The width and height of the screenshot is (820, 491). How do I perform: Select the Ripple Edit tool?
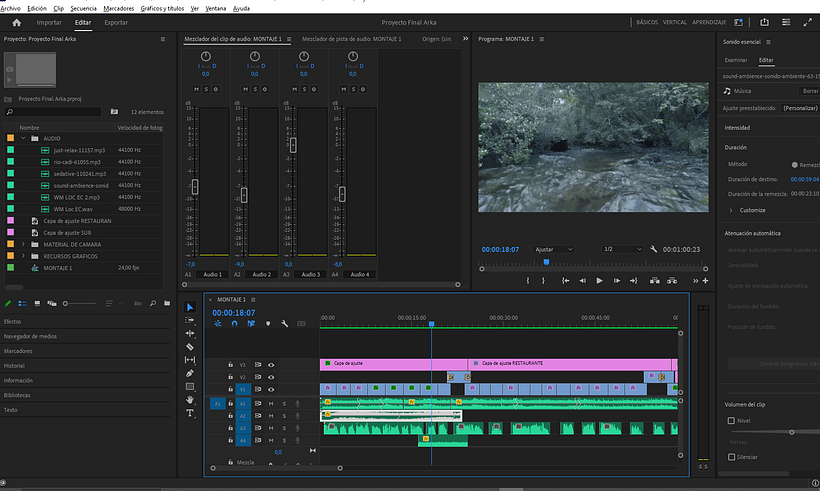point(190,333)
